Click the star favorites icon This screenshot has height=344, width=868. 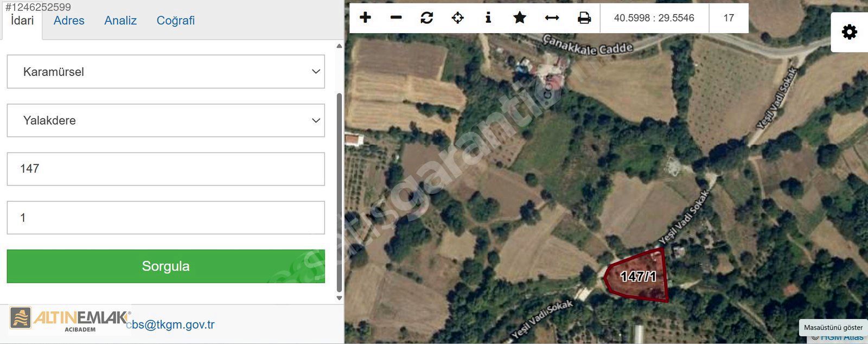[x=520, y=18]
